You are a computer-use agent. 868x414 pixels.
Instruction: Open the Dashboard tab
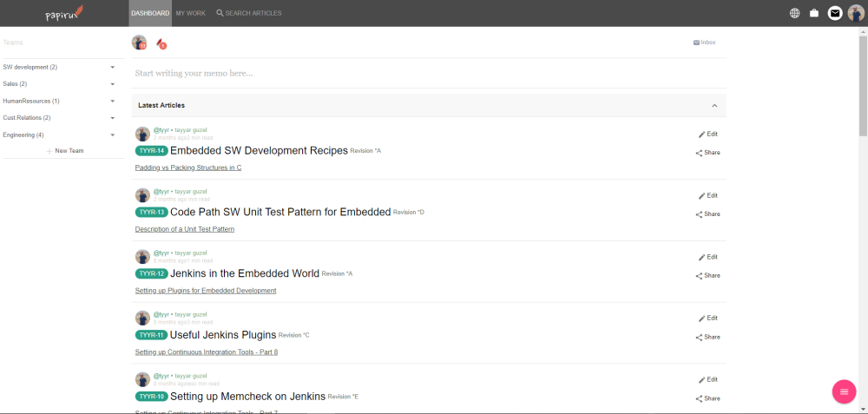click(x=150, y=13)
